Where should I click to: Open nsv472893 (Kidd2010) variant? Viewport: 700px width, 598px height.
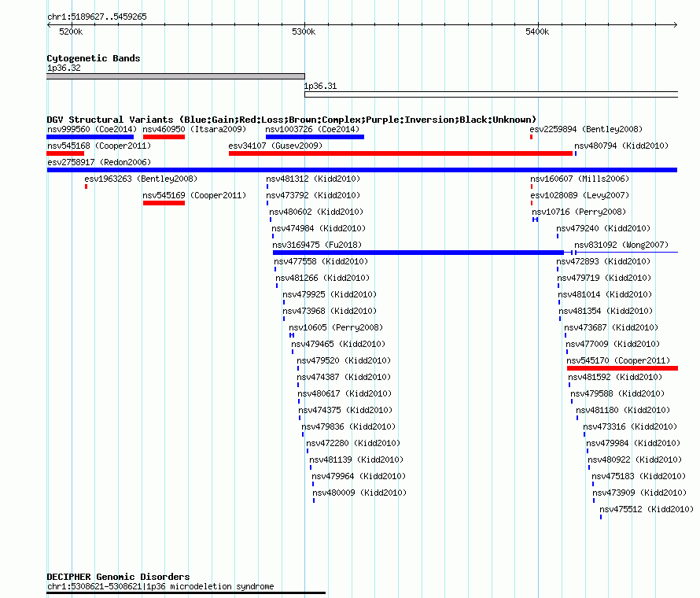pos(603,261)
